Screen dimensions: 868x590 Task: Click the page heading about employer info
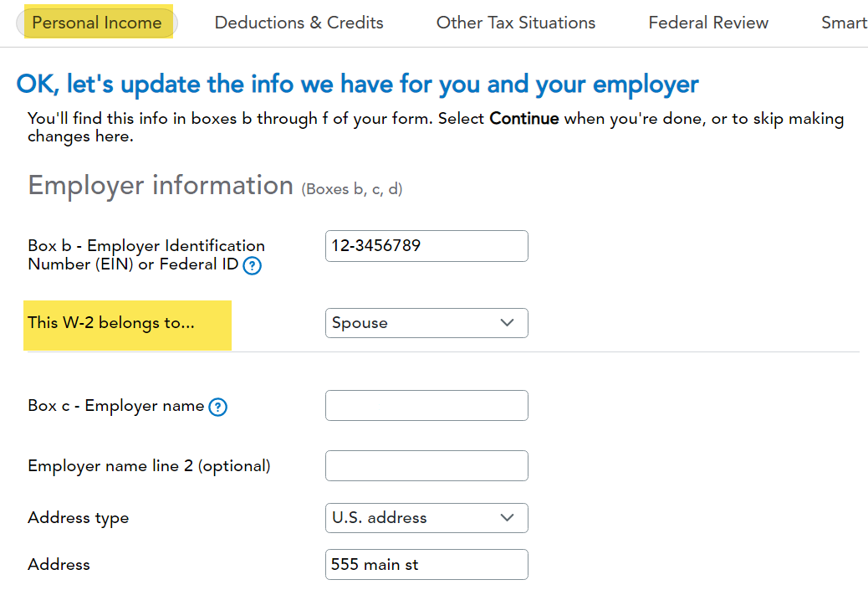(x=358, y=85)
